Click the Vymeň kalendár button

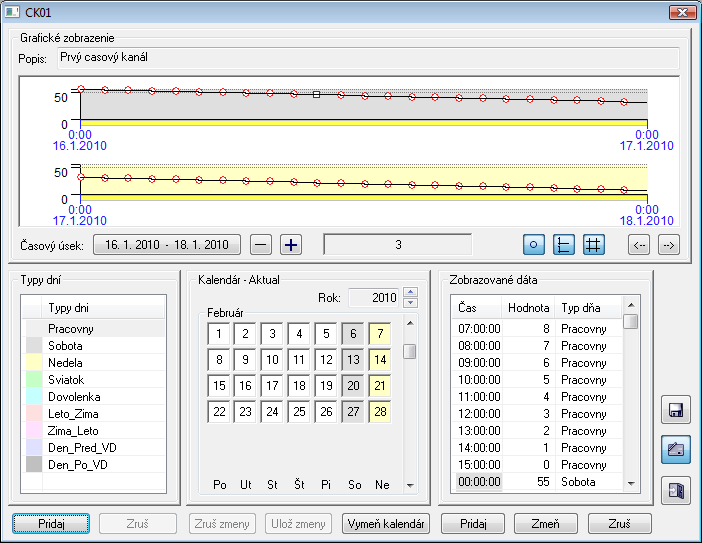pyautogui.click(x=386, y=524)
